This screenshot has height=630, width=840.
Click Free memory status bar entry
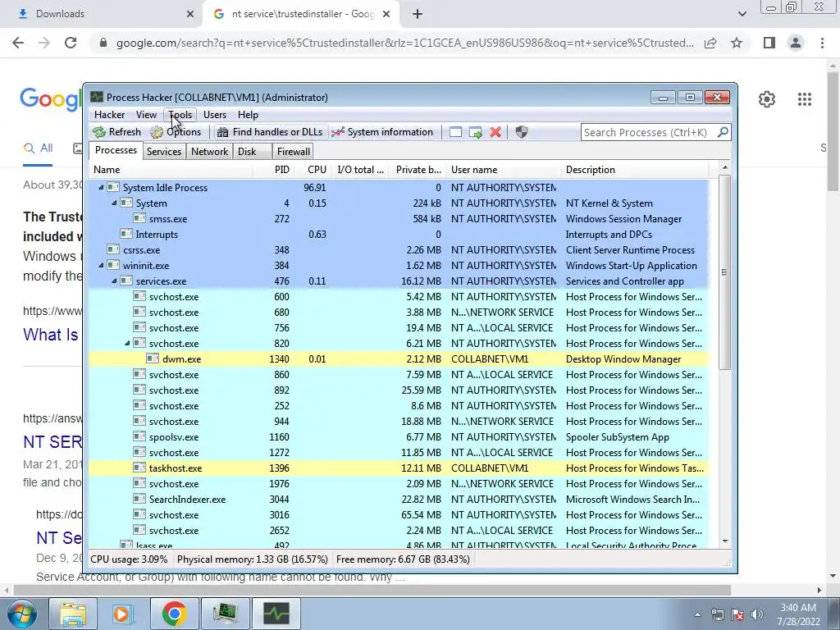click(x=403, y=559)
